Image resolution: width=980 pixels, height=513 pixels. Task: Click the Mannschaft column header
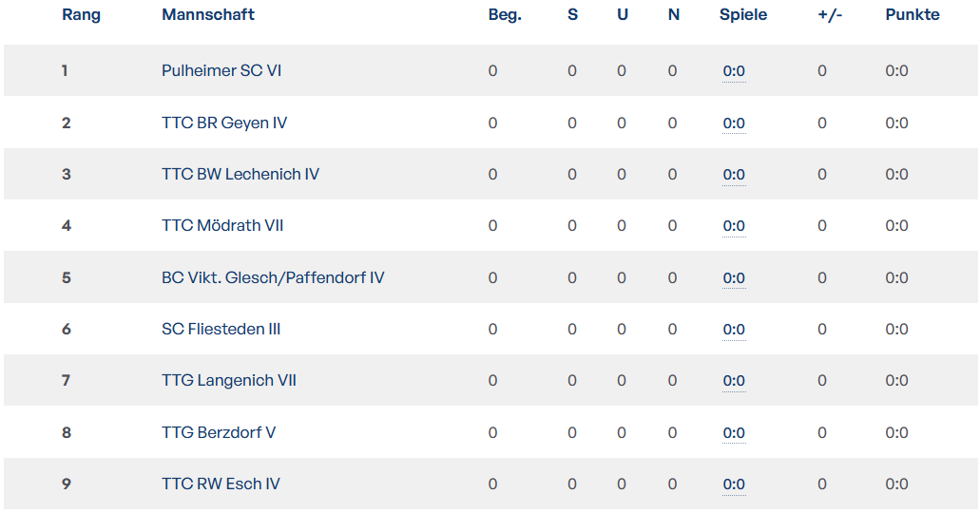coord(208,14)
